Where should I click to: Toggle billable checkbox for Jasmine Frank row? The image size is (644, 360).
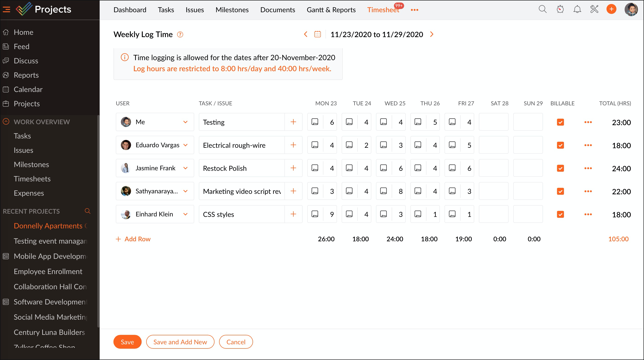point(560,168)
